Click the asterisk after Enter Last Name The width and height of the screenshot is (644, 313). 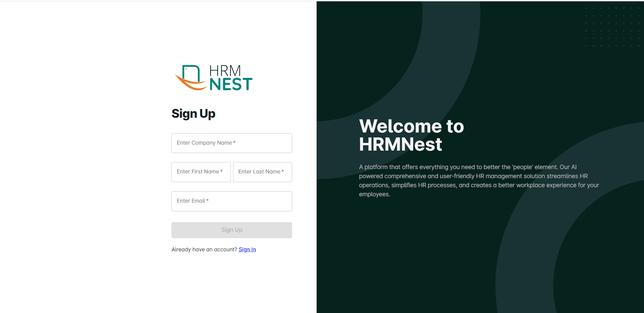pos(283,171)
